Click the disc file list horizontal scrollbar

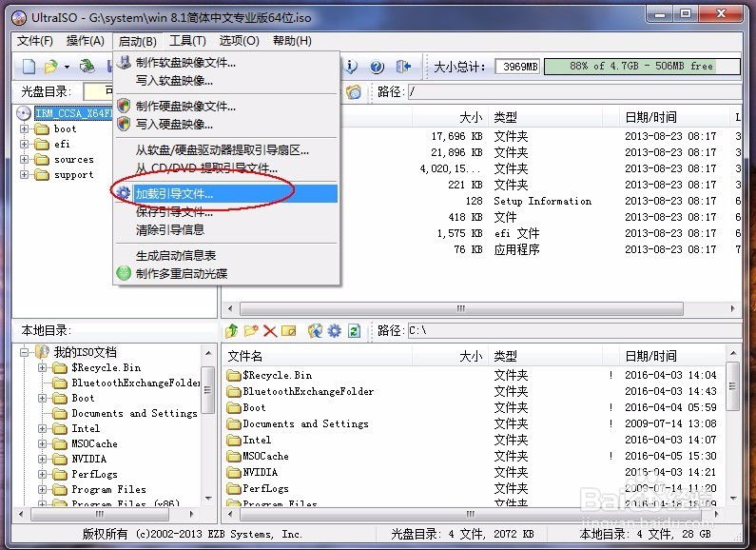(481, 308)
